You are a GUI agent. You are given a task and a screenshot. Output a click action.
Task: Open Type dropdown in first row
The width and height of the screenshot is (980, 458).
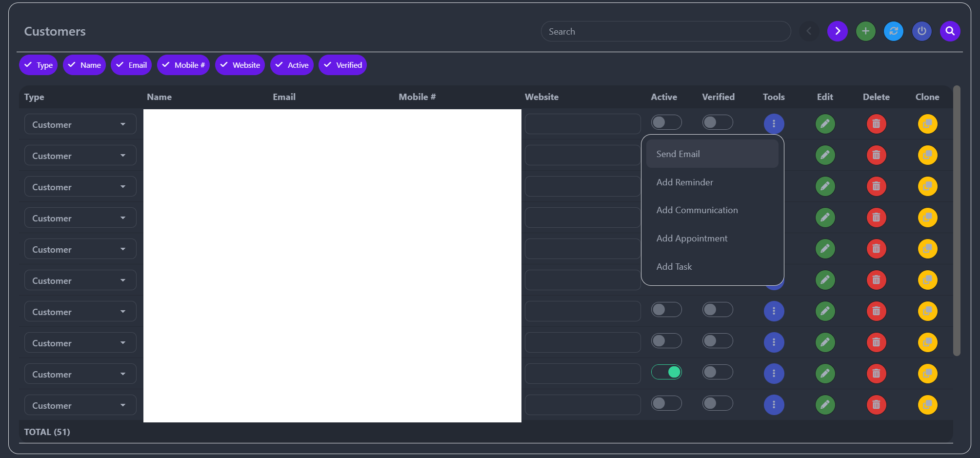[80, 124]
